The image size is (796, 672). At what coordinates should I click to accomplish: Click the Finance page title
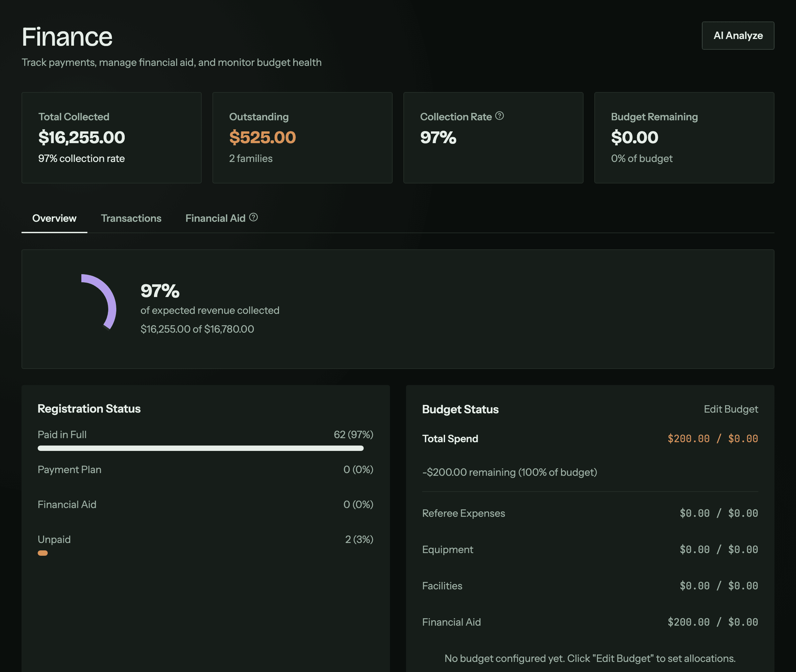(67, 37)
